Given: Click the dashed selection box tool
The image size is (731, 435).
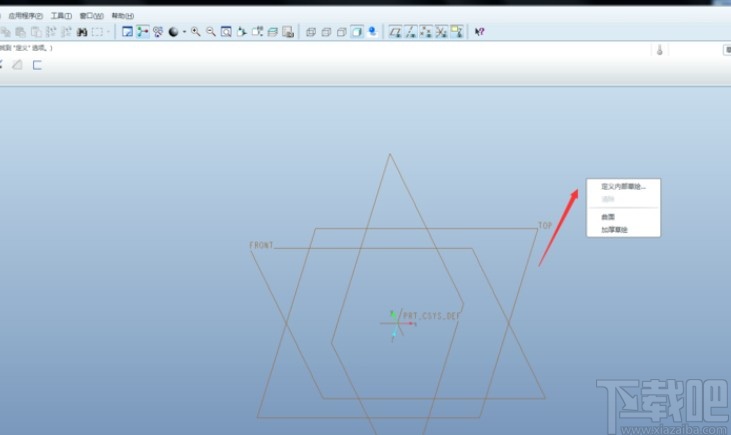Looking at the screenshot, I should (x=97, y=32).
